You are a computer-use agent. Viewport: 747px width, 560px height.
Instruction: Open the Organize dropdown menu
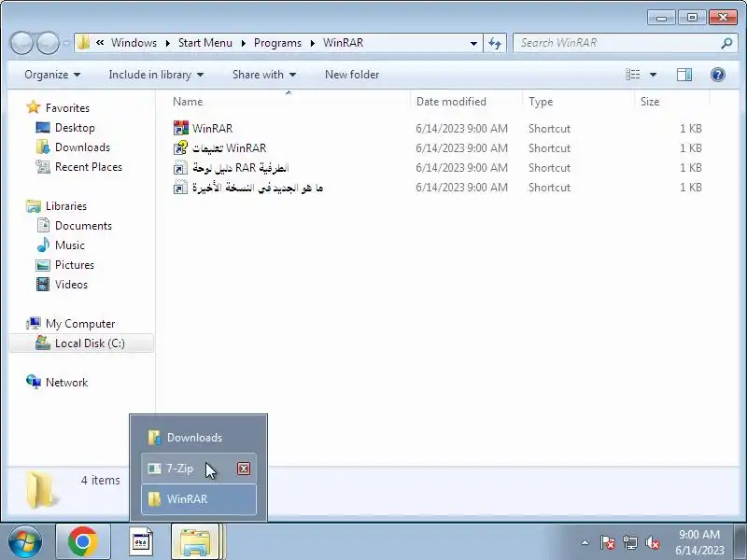[52, 75]
